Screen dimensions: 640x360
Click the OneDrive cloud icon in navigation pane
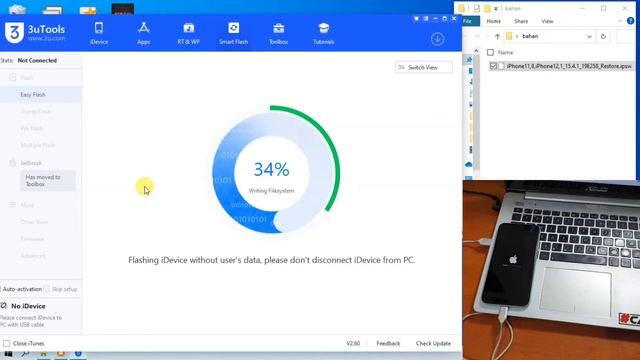[469, 164]
